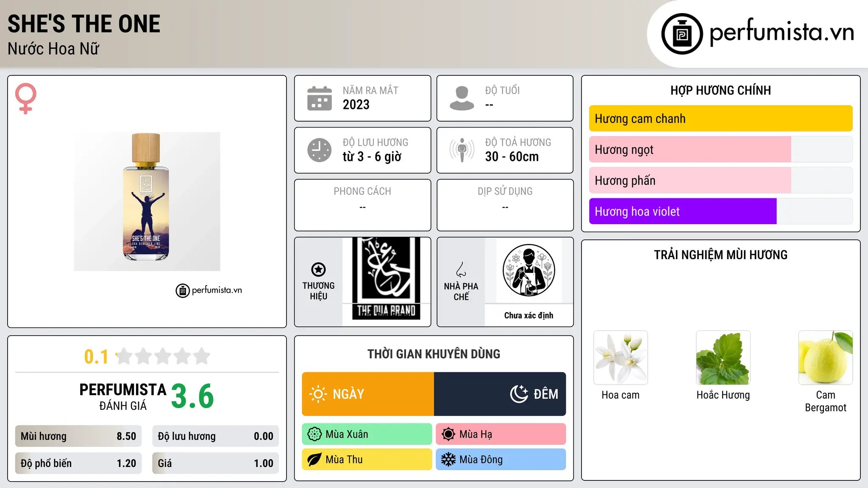Click the Hương phấn accord bar
This screenshot has height=488, width=868.
point(721,180)
